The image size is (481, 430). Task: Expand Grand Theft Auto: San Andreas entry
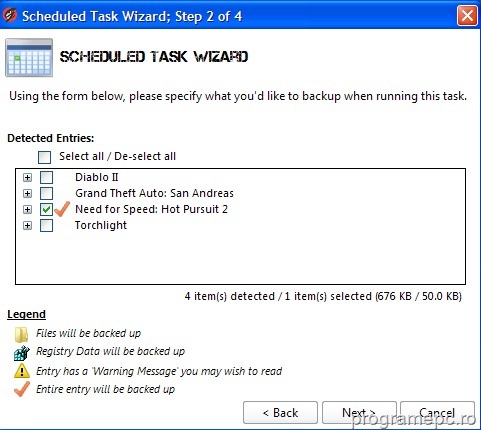27,193
